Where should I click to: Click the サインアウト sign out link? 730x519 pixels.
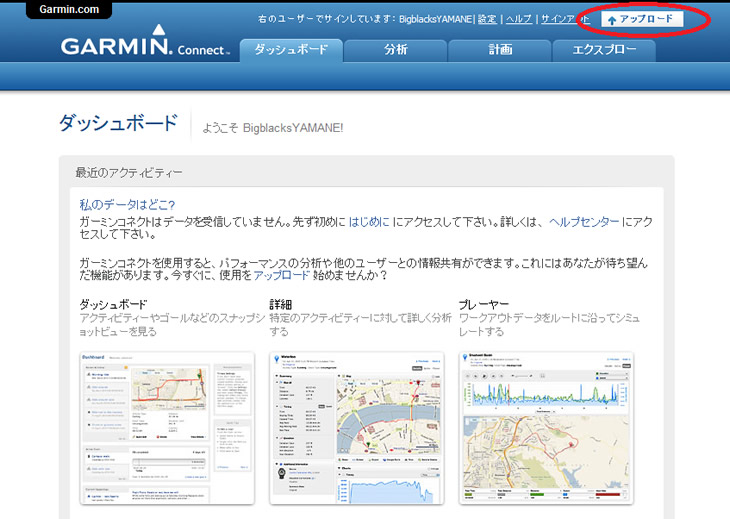click(x=565, y=19)
